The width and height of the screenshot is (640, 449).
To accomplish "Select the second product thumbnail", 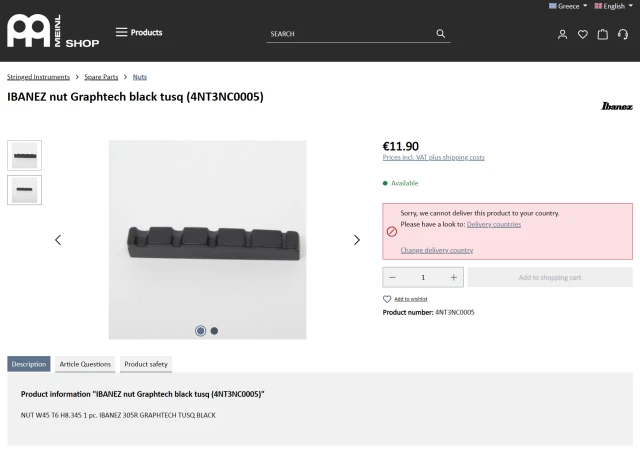I will 24,190.
